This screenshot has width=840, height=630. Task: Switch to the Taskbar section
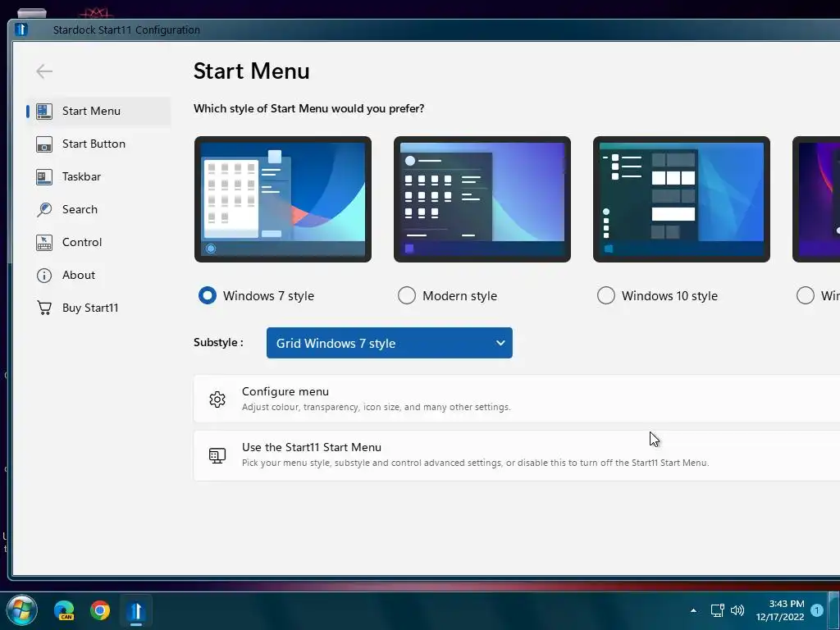99,177
